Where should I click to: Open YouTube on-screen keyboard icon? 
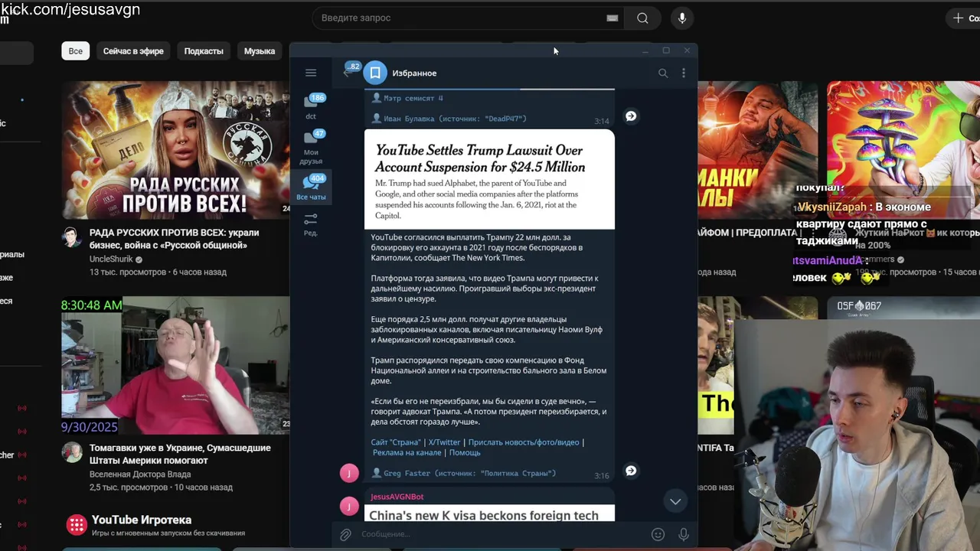612,18
